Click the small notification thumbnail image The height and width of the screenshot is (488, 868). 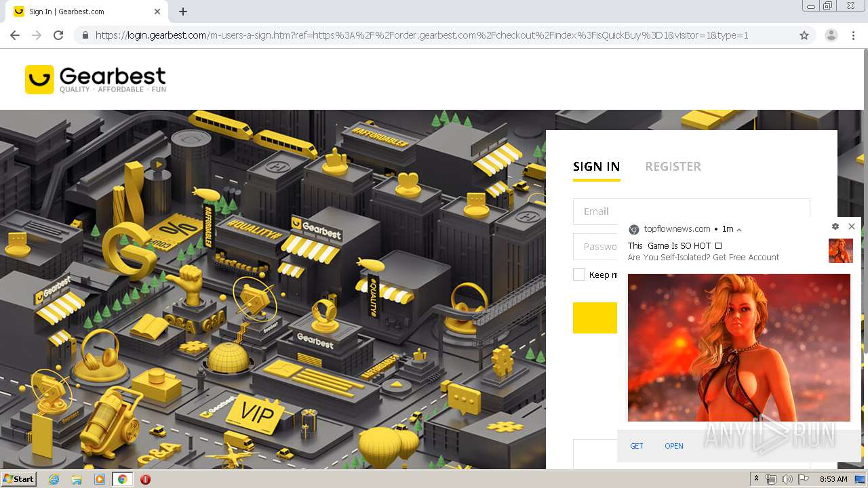click(841, 251)
